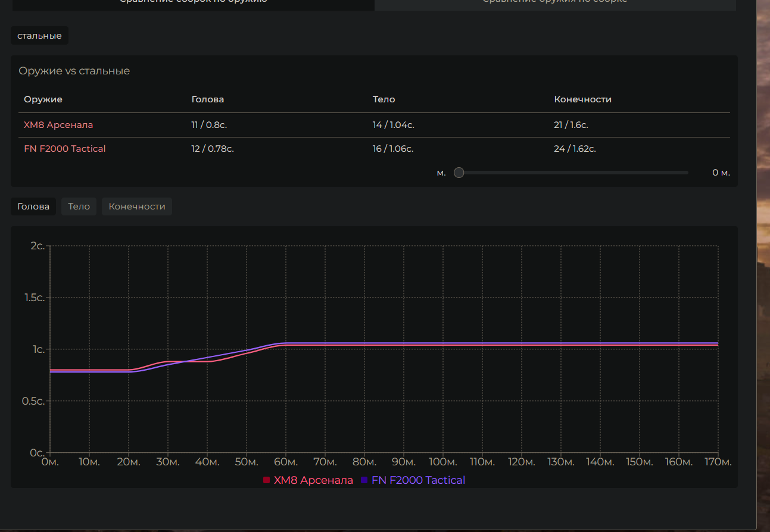Click the стальные armor filter chip

pos(39,36)
